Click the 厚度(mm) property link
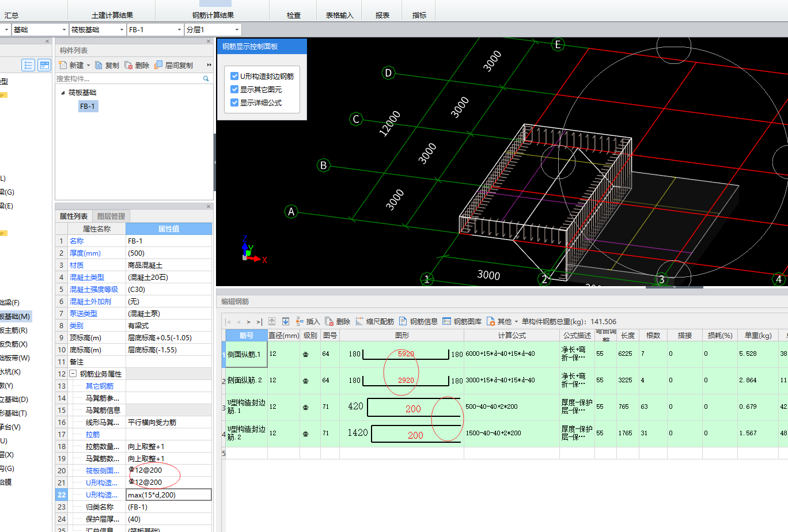This screenshot has height=532, width=788. (85, 253)
